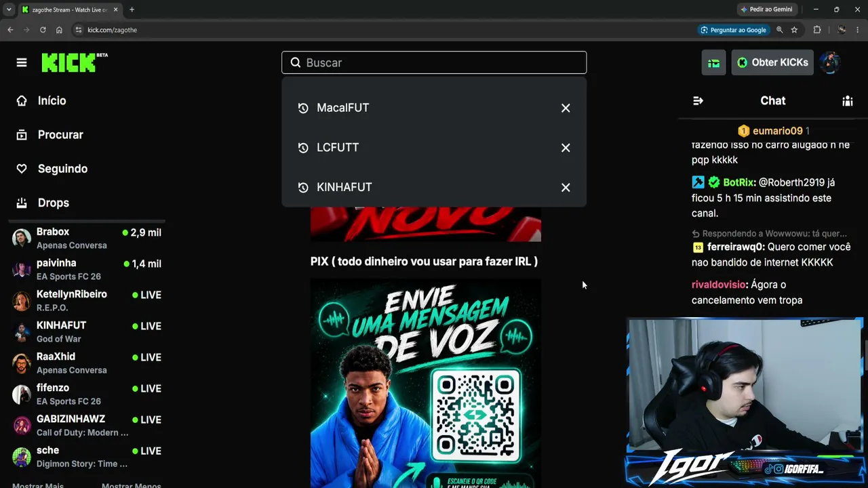
Task: Open the KetellynRibeiro channel name link
Action: (72, 294)
